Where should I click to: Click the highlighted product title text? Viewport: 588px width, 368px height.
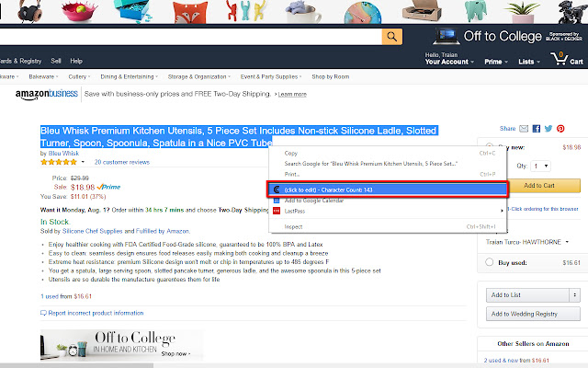[x=239, y=137]
